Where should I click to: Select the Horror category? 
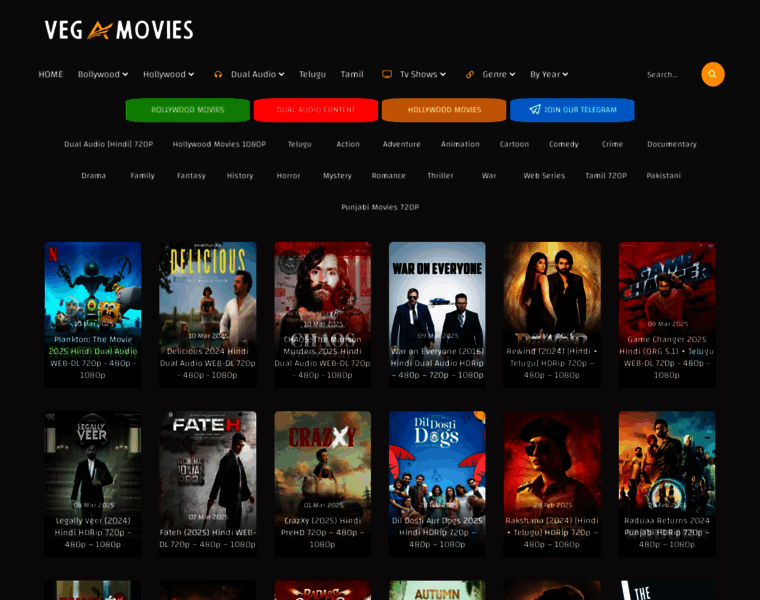tap(288, 175)
